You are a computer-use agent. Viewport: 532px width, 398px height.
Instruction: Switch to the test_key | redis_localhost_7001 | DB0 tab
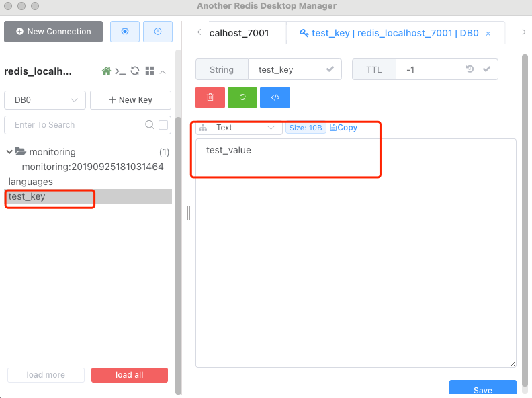tap(395, 33)
